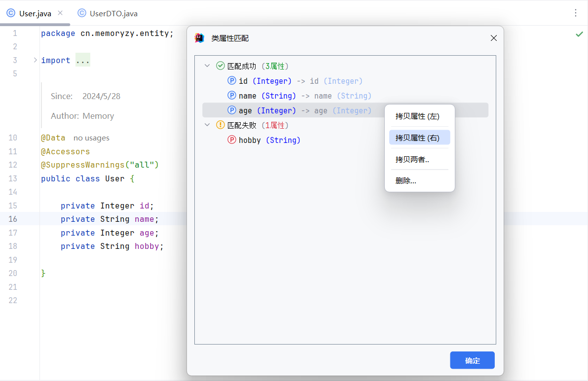Click the orange warning icon beside 匹配失败
588x381 pixels.
(220, 125)
